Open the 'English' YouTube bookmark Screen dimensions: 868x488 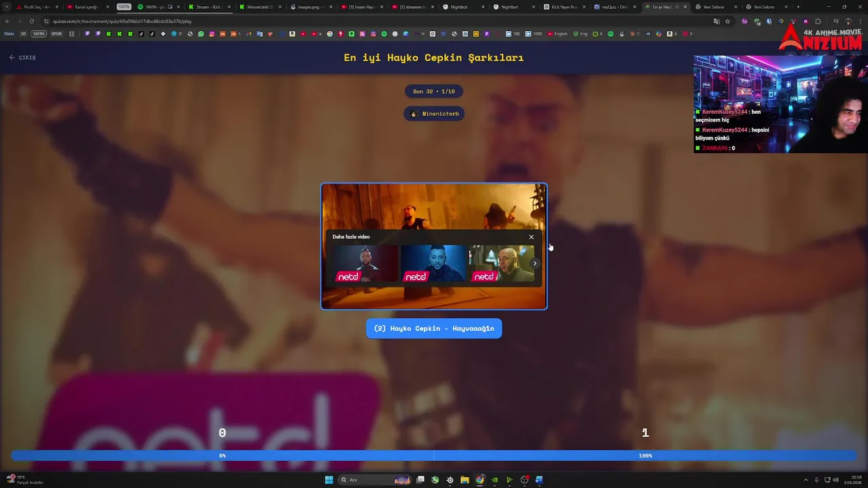[557, 34]
